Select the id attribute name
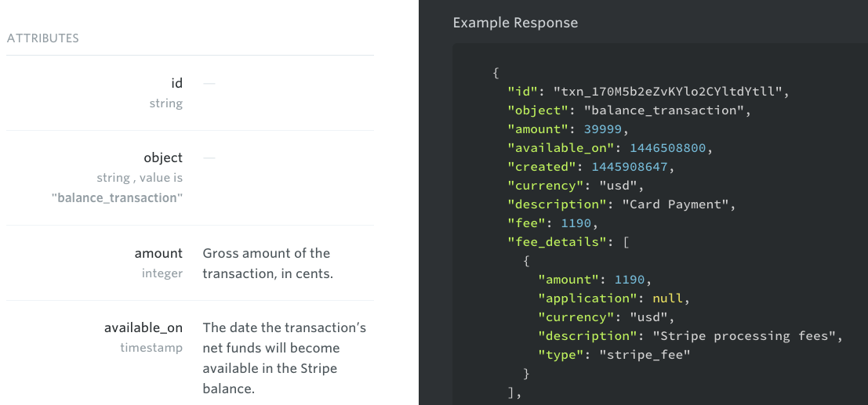Screen dimensions: 868x405 (x=176, y=83)
